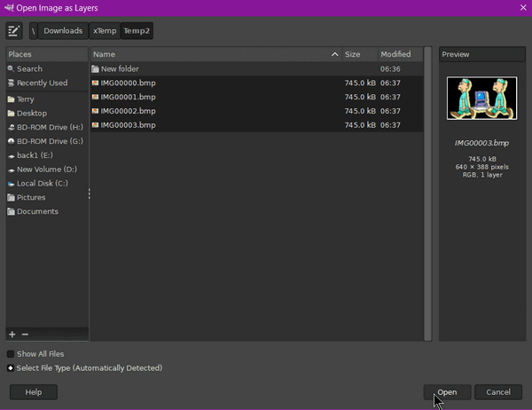Select the Temp2 path button

pos(137,31)
